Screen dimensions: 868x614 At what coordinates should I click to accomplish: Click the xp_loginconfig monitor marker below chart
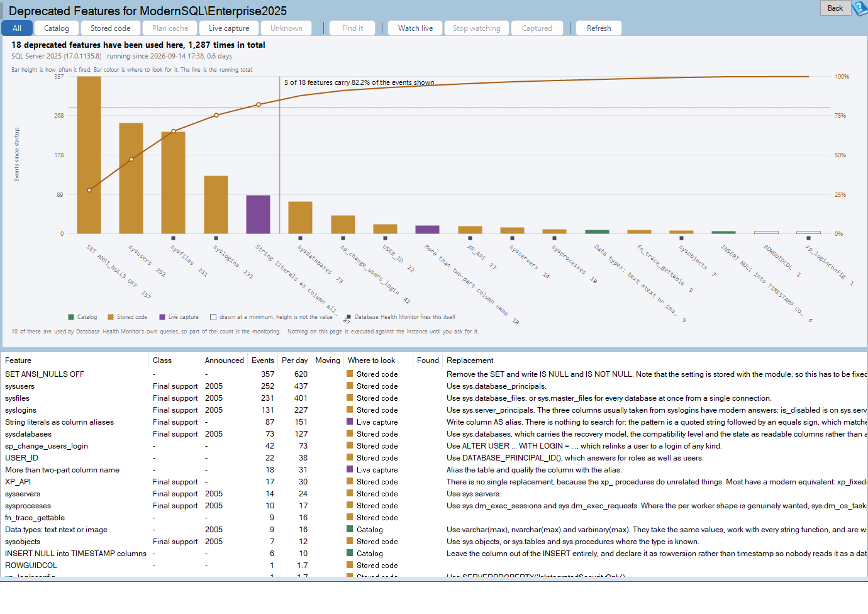point(808,238)
